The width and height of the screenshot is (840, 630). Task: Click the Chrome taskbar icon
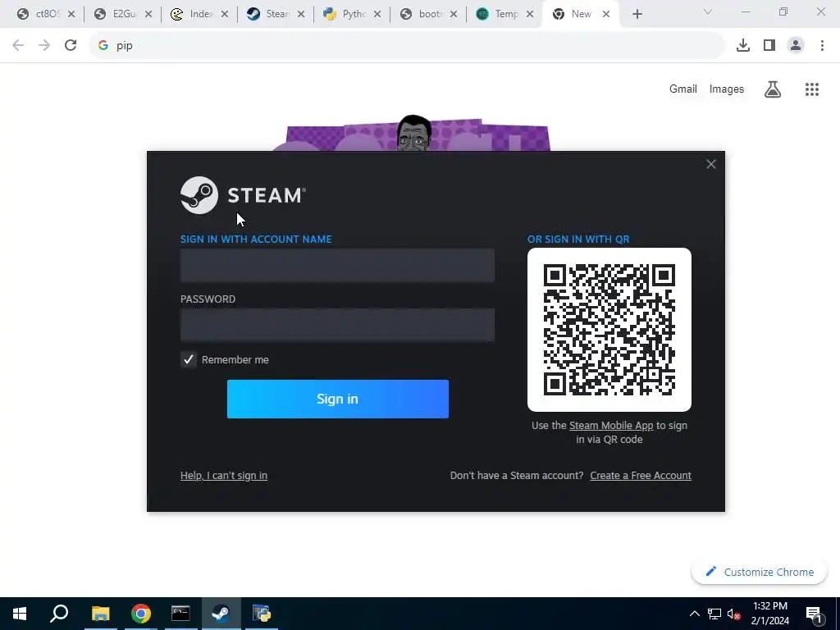(141, 614)
